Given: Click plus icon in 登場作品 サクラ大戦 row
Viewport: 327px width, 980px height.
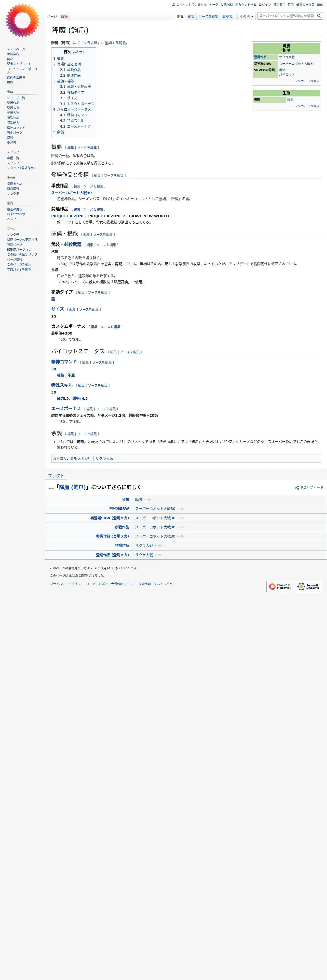Looking at the screenshot, I should (156, 545).
